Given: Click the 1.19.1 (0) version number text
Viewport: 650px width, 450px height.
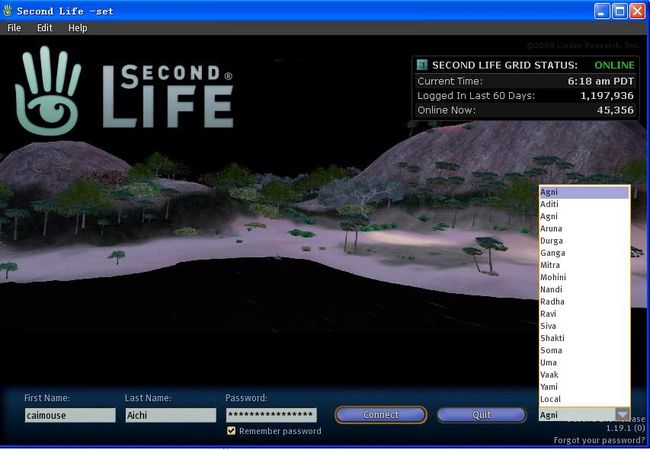Looking at the screenshot, I should [626, 428].
